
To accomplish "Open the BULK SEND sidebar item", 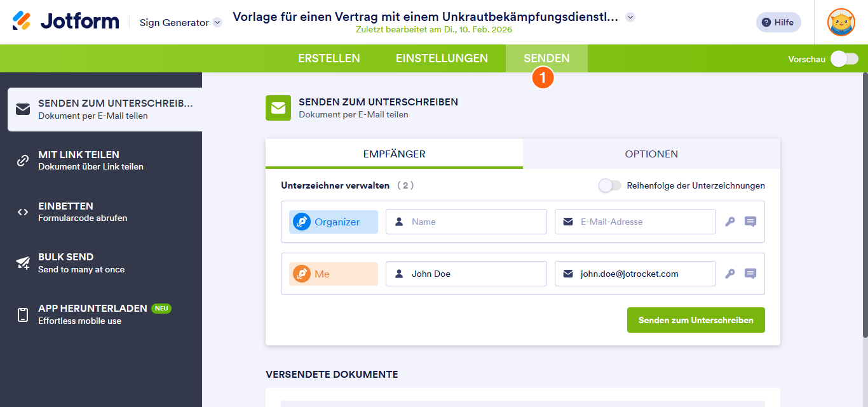I will coord(67,262).
